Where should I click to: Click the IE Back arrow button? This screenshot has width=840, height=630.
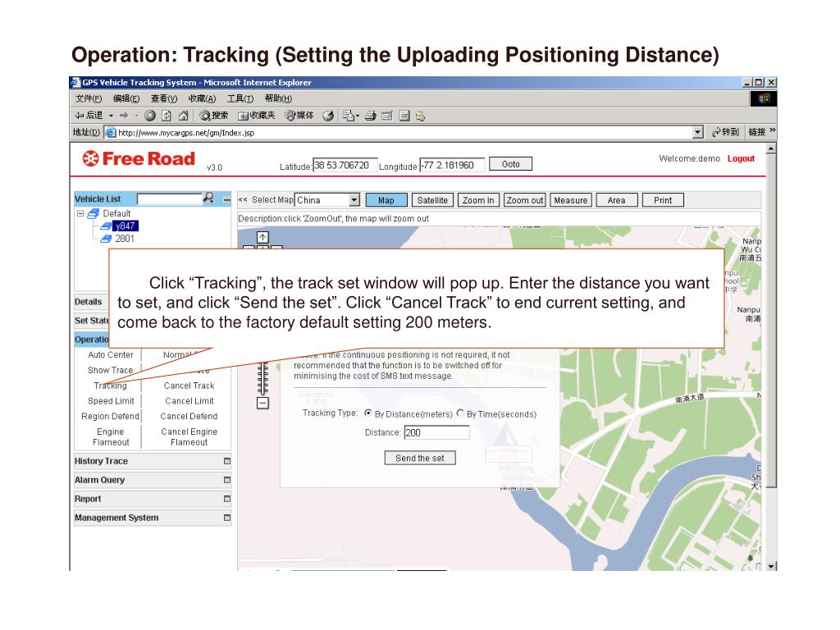tap(89, 115)
